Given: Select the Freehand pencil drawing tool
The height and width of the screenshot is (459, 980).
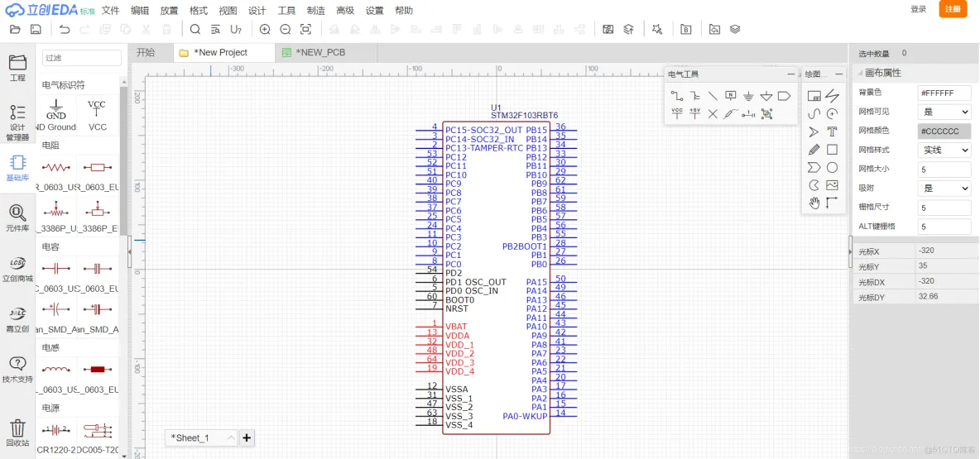Looking at the screenshot, I should coord(814,149).
